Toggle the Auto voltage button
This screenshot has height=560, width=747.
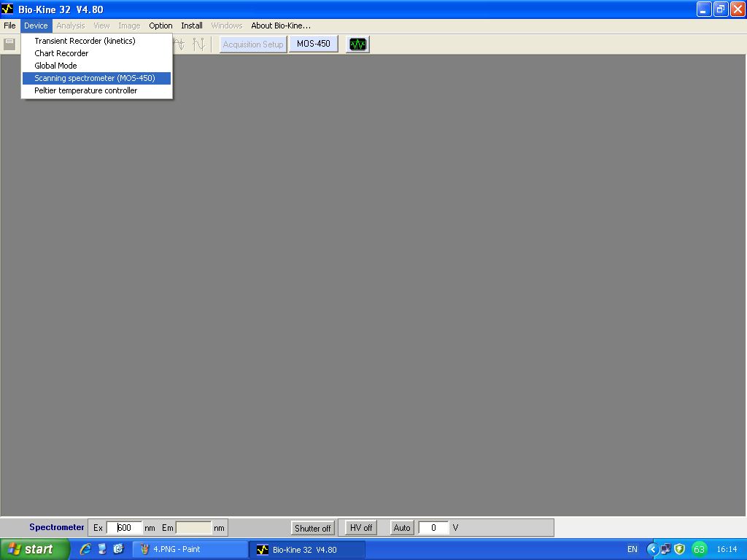[x=402, y=528]
